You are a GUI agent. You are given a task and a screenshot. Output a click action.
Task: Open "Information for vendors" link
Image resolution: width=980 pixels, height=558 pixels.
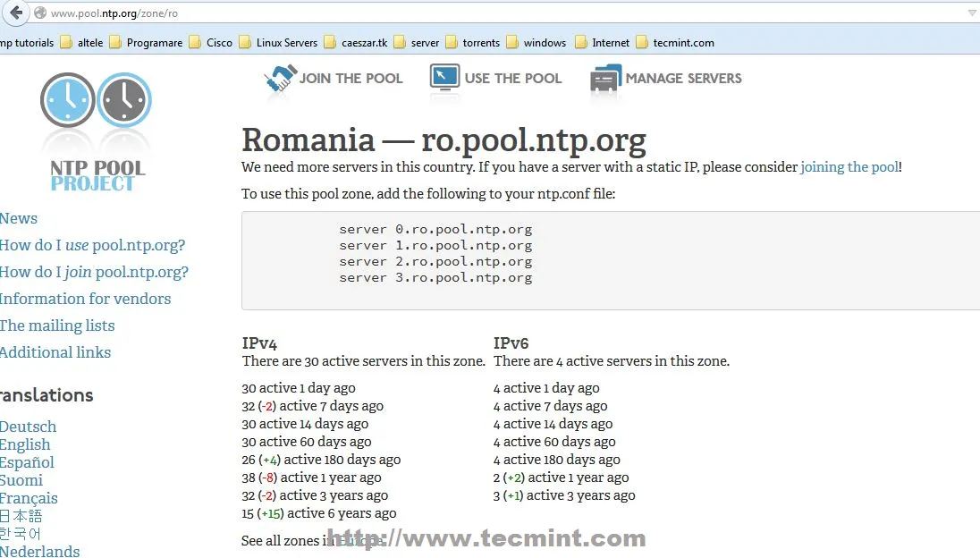click(x=85, y=299)
